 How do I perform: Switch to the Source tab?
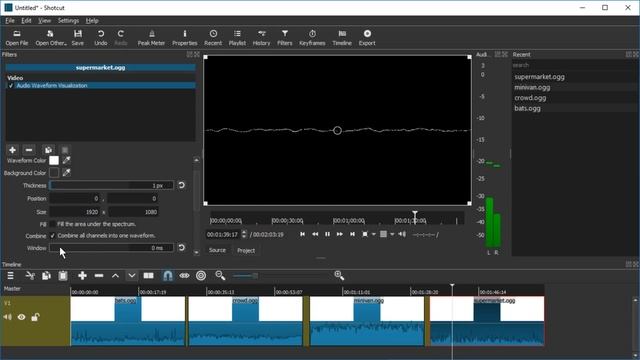click(x=217, y=250)
